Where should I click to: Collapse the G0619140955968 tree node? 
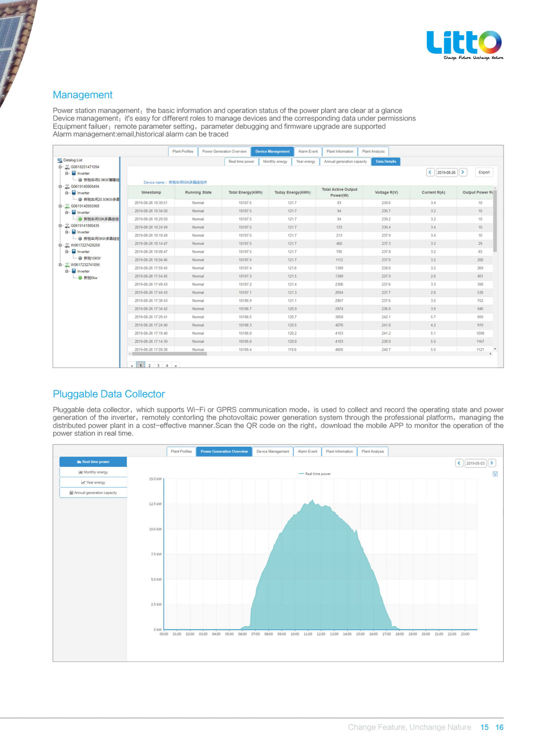pos(60,206)
